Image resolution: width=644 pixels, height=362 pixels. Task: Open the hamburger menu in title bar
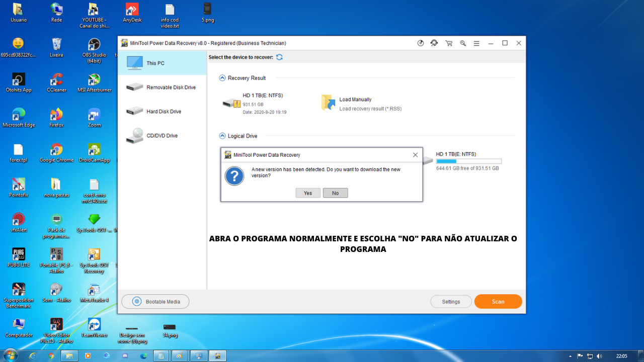point(476,43)
